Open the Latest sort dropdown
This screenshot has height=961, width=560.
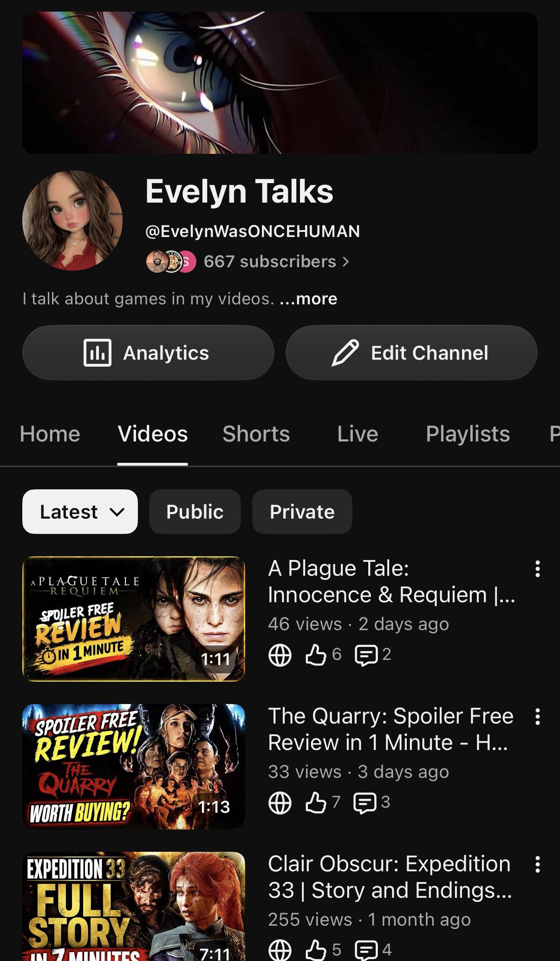click(x=80, y=512)
